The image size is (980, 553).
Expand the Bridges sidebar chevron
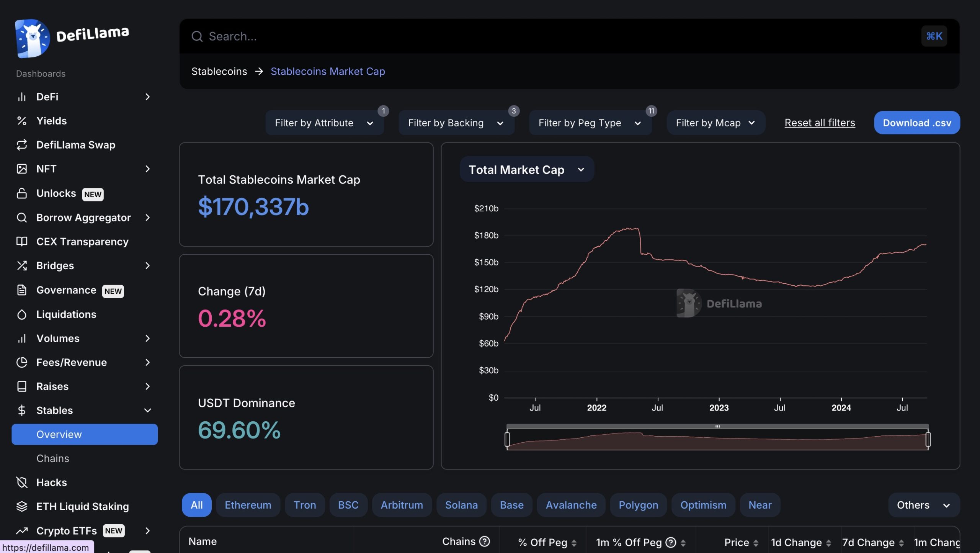point(148,266)
